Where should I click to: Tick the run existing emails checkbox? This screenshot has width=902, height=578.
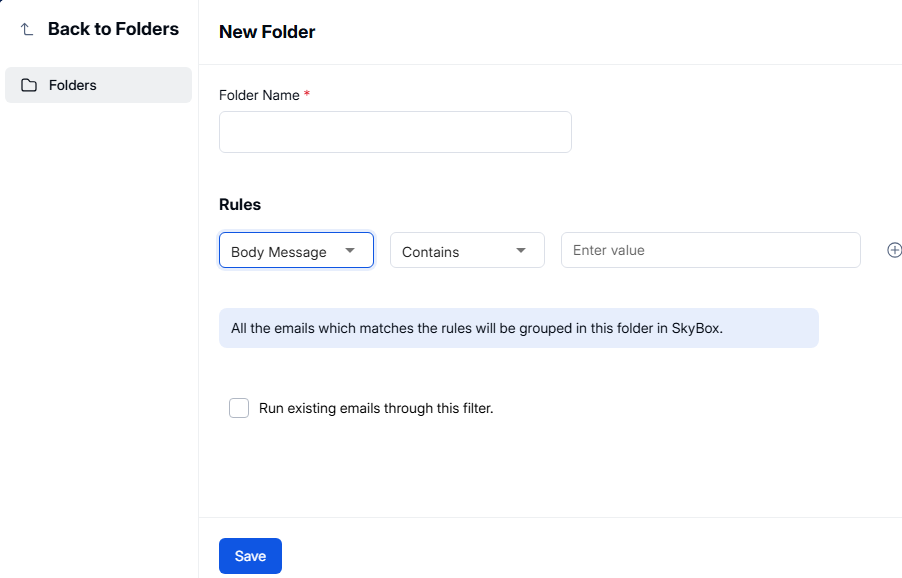pos(239,408)
